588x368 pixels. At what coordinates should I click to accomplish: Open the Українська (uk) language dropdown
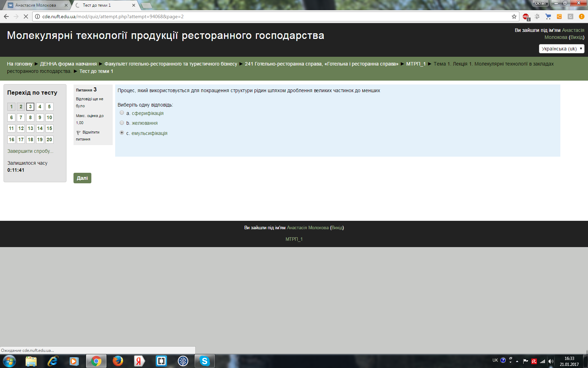561,49
